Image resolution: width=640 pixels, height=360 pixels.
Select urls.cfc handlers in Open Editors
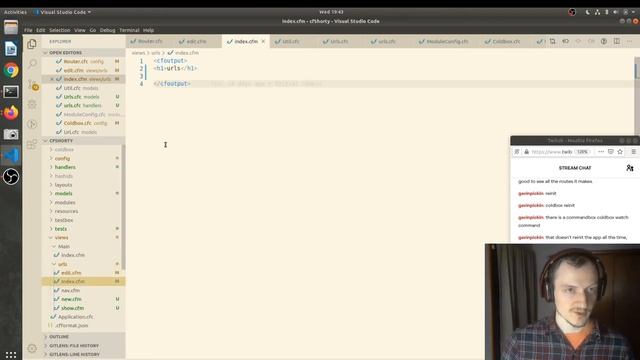point(83,105)
